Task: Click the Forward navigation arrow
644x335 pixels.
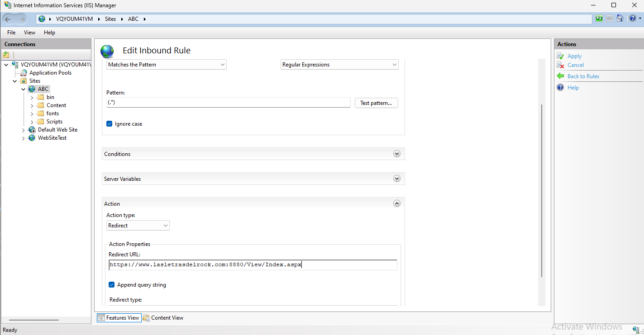Action: click(22, 19)
